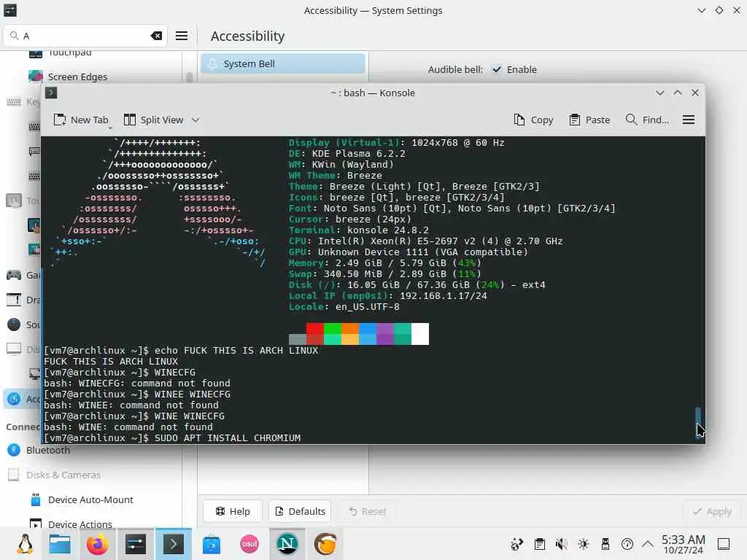Open the brightness tray icon

point(583,544)
